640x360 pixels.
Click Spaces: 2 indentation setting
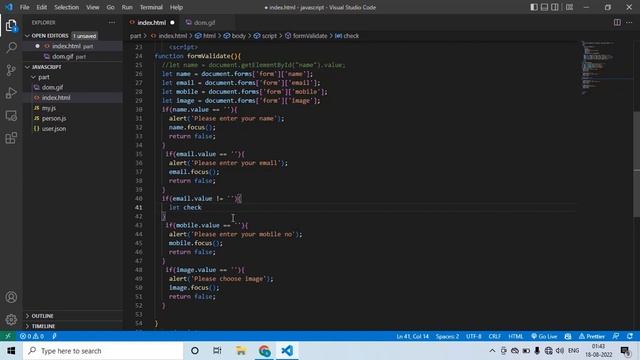point(447,336)
